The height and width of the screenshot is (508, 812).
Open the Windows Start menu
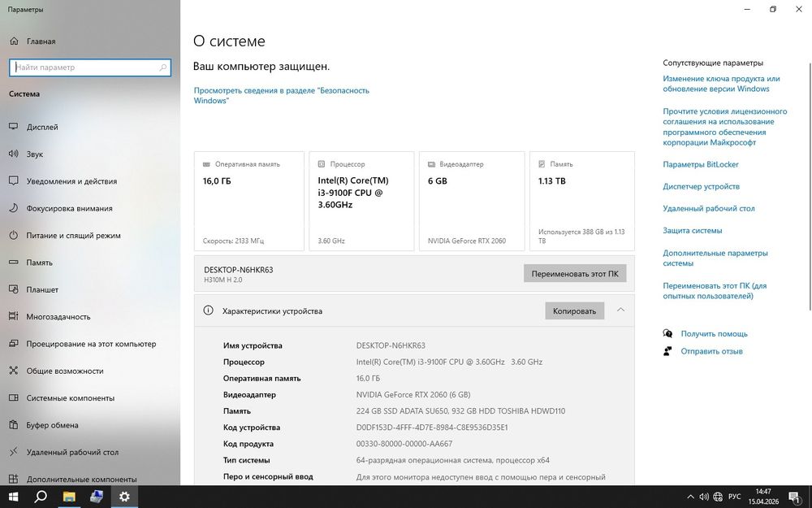[14, 497]
